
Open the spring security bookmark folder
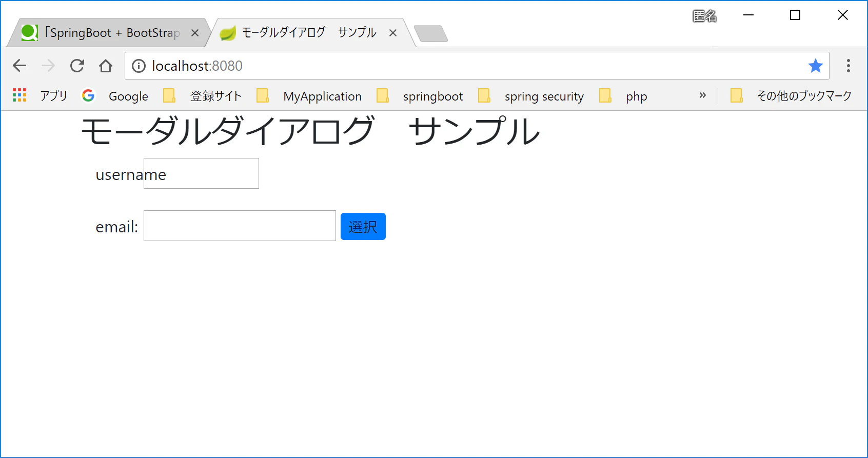coord(531,96)
